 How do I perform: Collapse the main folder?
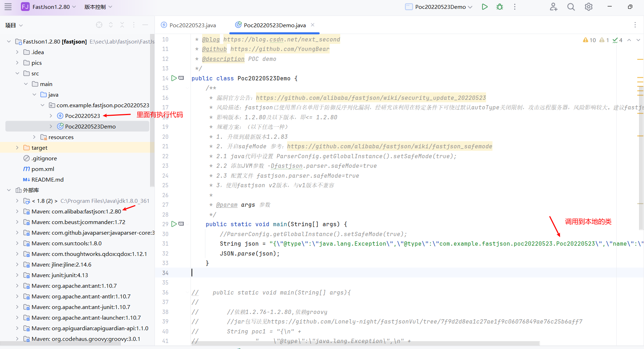26,84
